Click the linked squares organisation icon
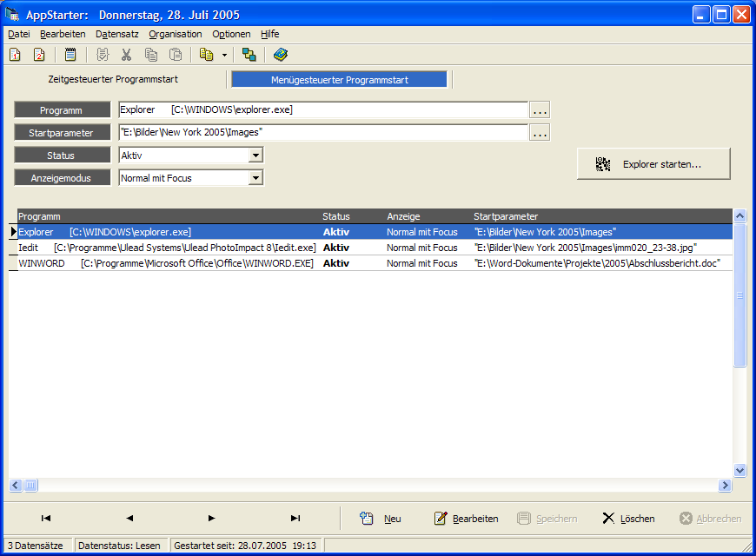This screenshot has width=756, height=556. [249, 55]
